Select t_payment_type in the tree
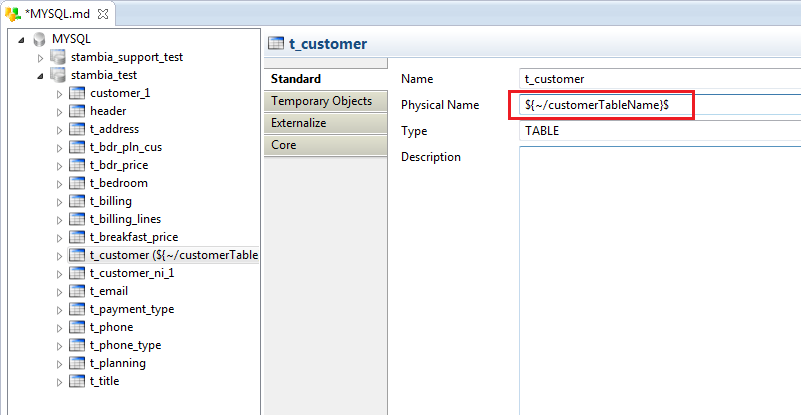801x415 pixels. click(132, 309)
